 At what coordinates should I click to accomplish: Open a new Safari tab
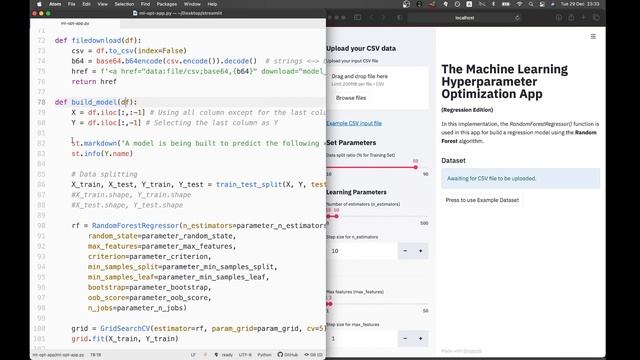point(583,18)
